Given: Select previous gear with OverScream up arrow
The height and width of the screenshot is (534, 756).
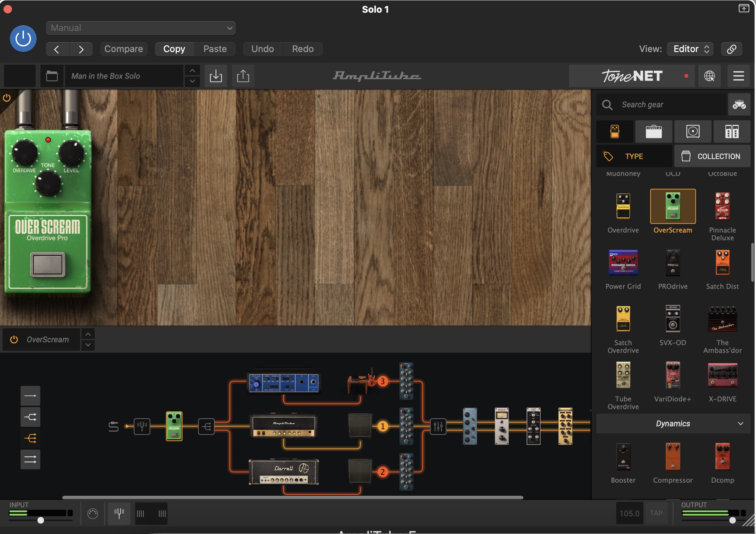Looking at the screenshot, I should point(88,334).
